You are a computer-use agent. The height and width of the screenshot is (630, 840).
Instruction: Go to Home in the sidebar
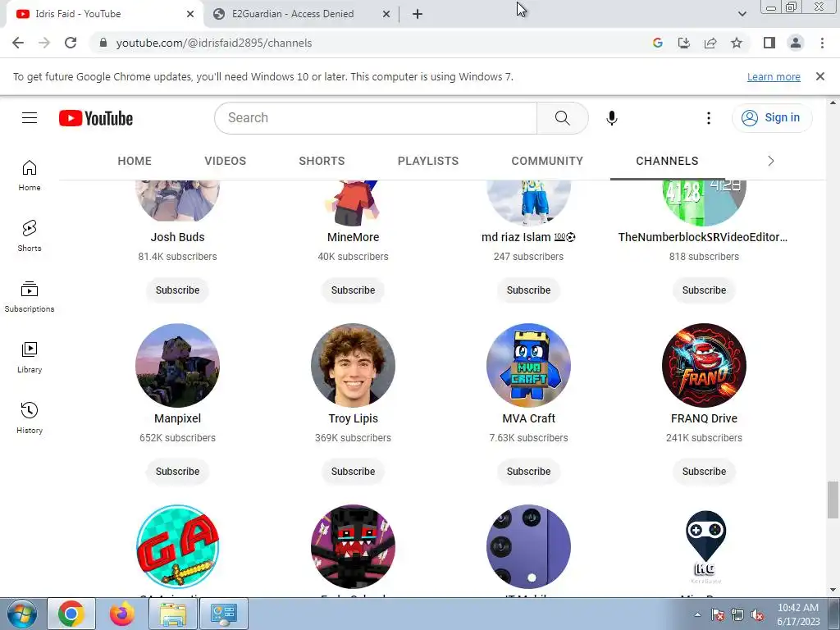click(x=30, y=176)
